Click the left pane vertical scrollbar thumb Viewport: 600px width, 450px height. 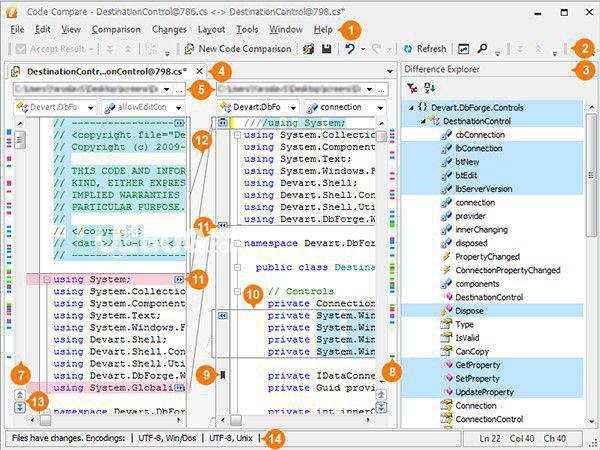click(x=20, y=140)
